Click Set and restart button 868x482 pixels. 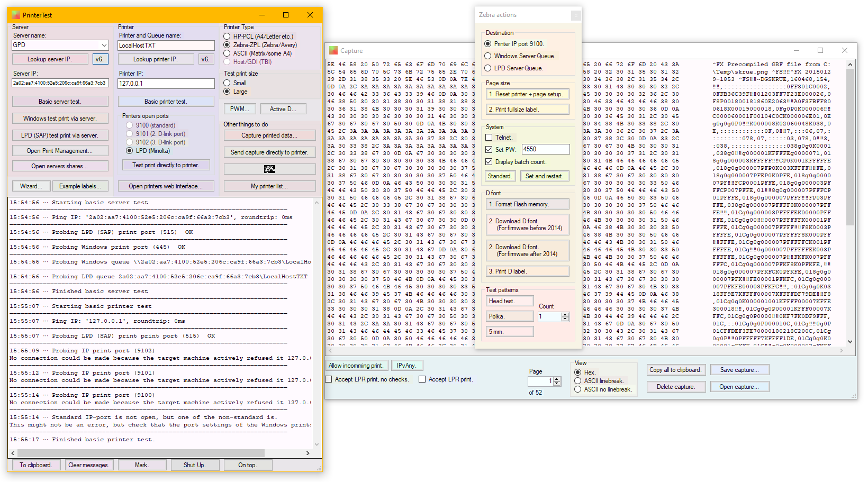[x=545, y=176]
